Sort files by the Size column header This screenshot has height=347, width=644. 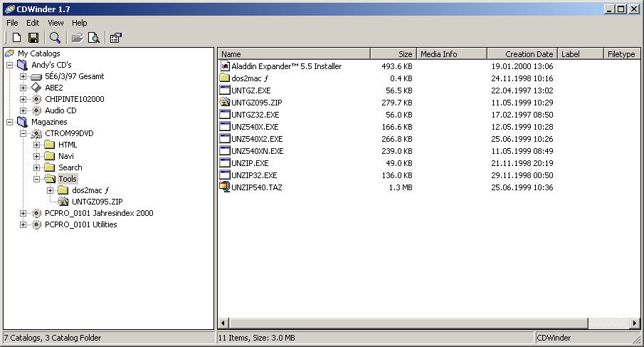[x=393, y=54]
